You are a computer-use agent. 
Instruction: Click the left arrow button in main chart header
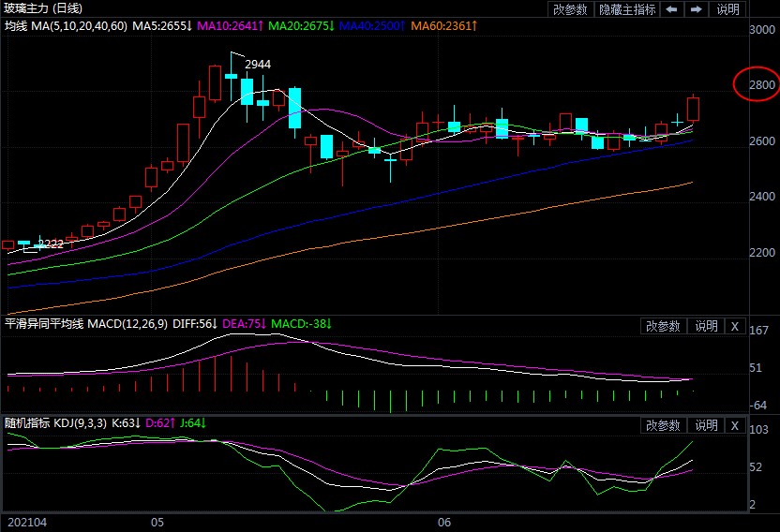point(672,9)
